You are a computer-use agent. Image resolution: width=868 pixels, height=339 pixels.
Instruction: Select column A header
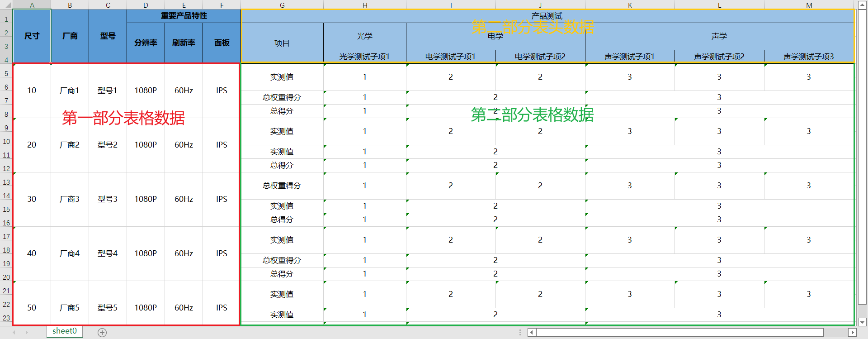pyautogui.click(x=32, y=5)
